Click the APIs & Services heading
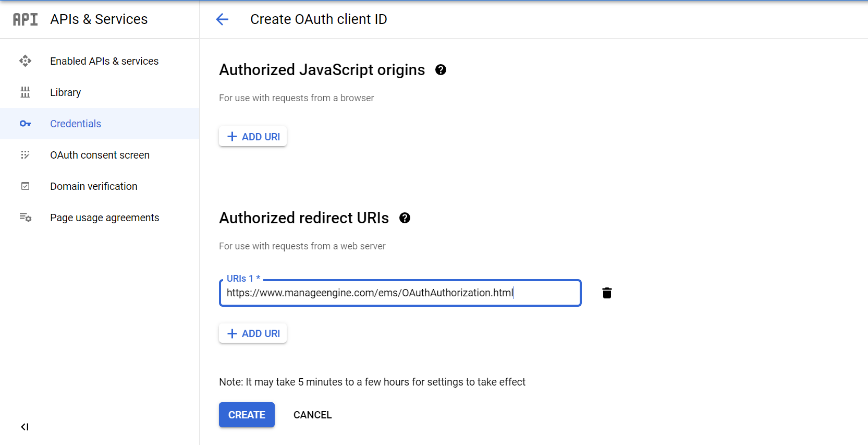 (x=99, y=19)
